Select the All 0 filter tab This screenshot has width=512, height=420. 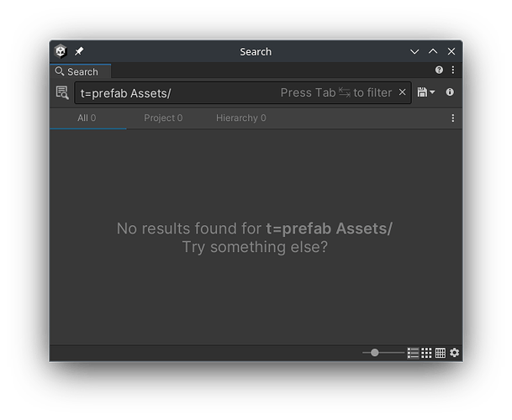coord(87,118)
